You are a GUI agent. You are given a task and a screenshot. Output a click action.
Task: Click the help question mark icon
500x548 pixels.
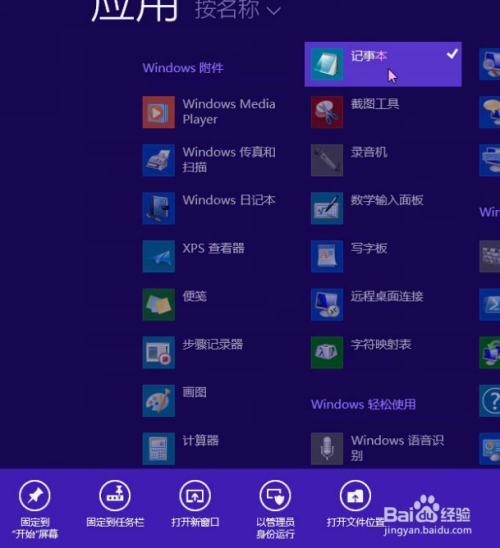(x=490, y=401)
